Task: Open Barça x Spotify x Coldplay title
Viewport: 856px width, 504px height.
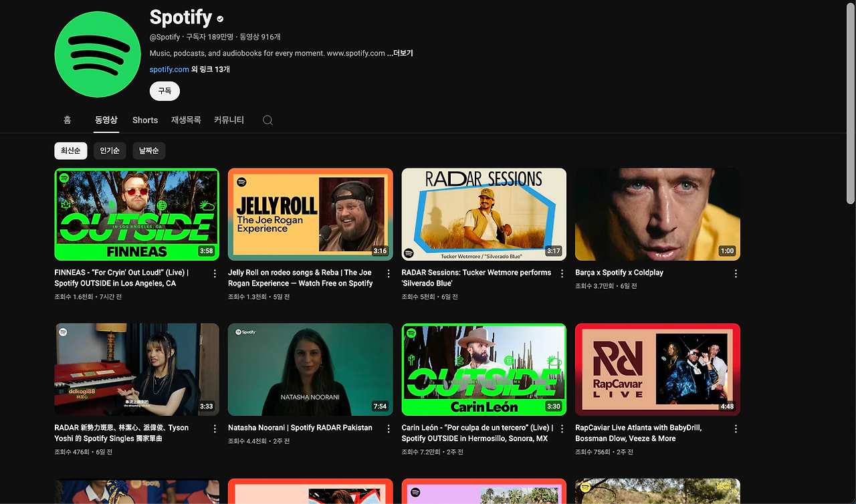Action: tap(619, 273)
